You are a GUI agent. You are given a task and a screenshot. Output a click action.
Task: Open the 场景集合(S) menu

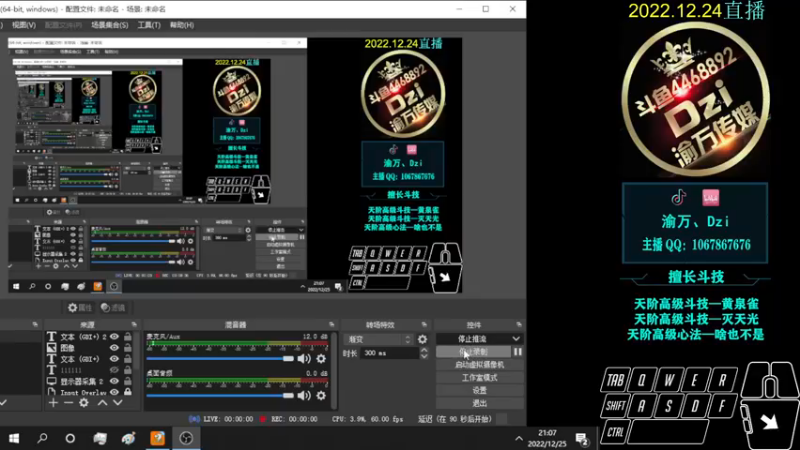[x=110, y=25]
